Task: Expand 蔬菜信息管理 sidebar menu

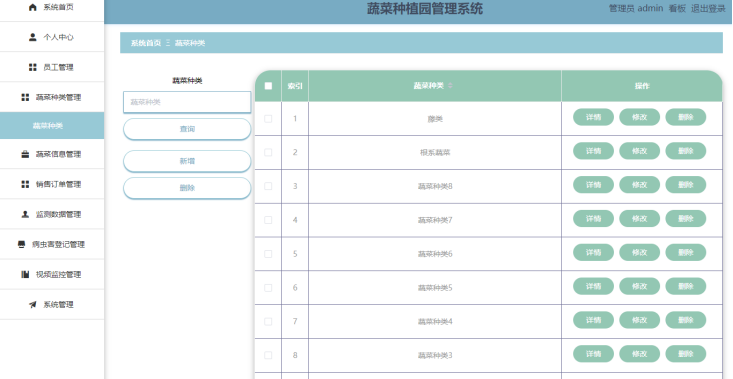Action: click(x=52, y=154)
